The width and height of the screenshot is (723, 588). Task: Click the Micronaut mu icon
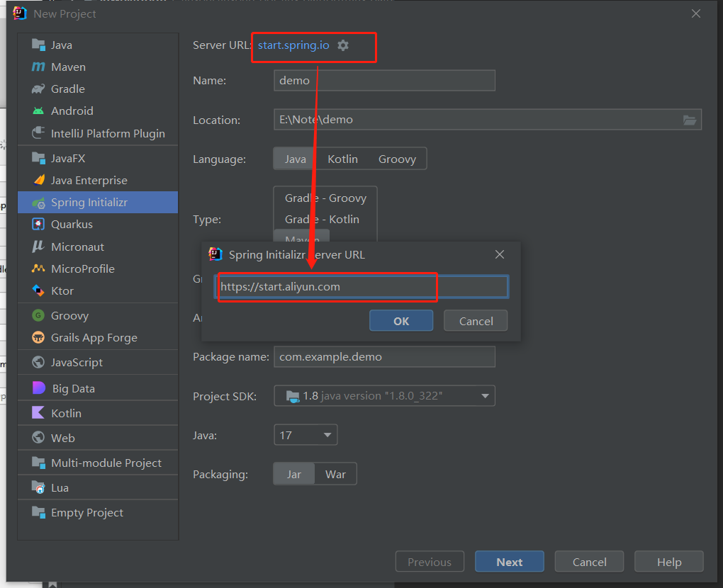38,247
